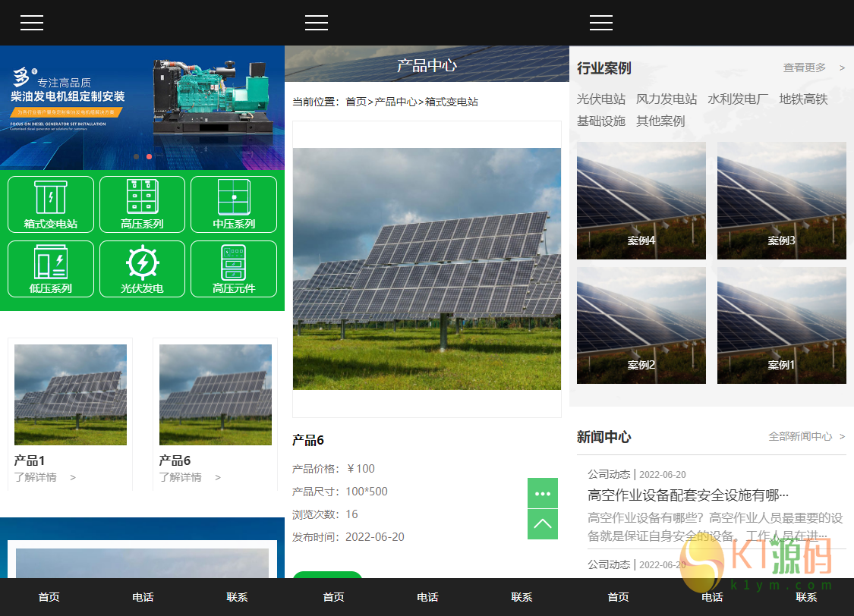Click 首页 in the home panel bottom bar
This screenshot has width=854, height=616.
pyautogui.click(x=49, y=597)
